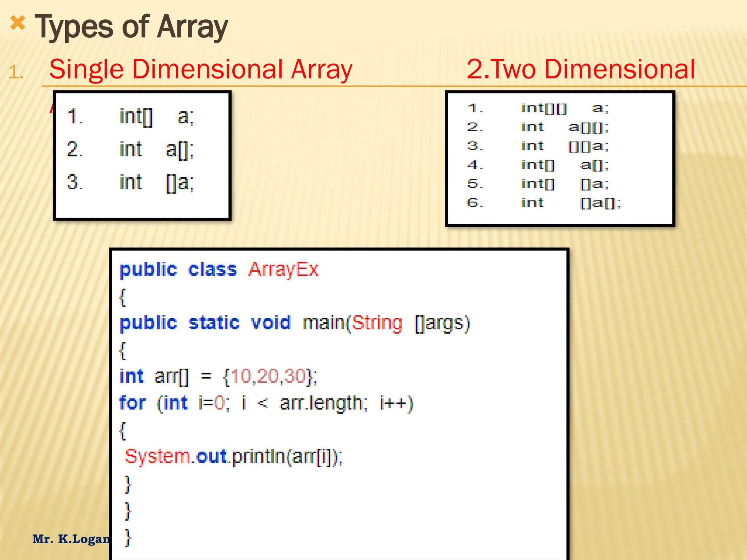Viewport: 747px width, 560px height.
Task: Select the 'Single Dimensional Array' heading
Action: pyautogui.click(x=201, y=69)
